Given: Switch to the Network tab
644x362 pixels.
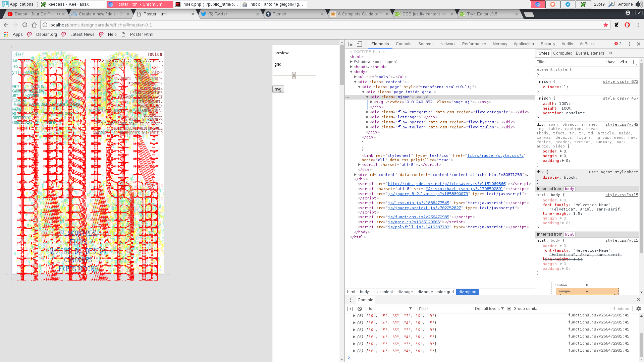Looking at the screenshot, I should 447,44.
